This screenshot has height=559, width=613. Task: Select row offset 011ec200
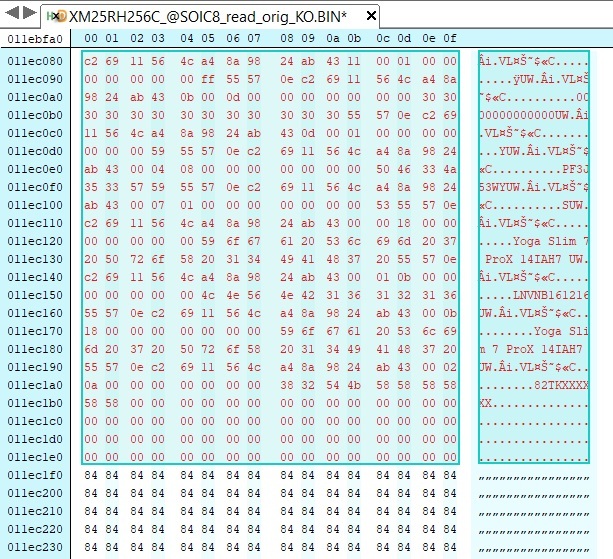click(x=35, y=493)
